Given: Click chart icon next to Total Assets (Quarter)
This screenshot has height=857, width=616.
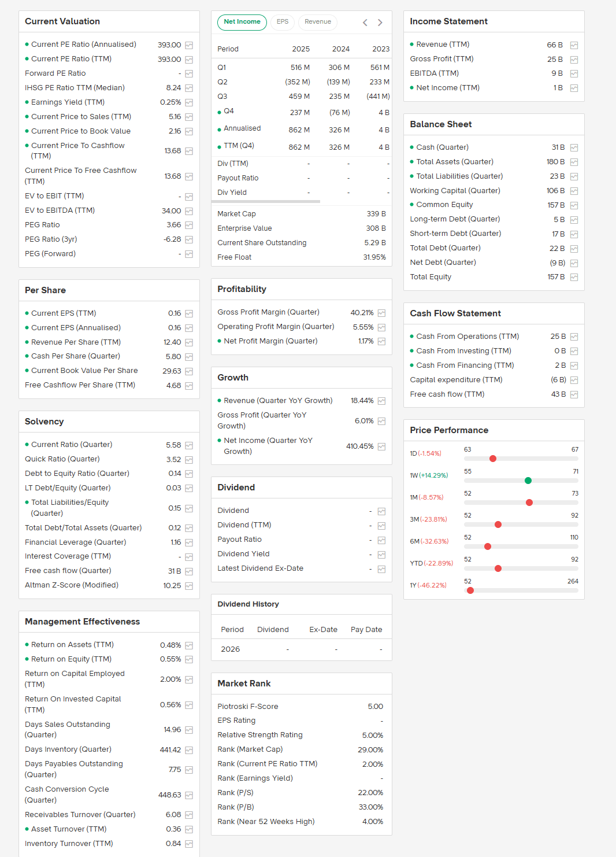Looking at the screenshot, I should 574,162.
